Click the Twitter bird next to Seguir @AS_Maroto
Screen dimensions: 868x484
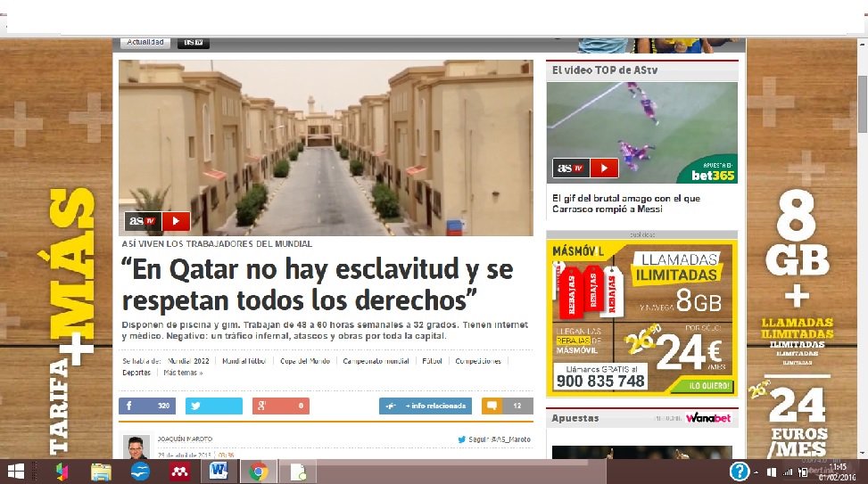click(462, 439)
